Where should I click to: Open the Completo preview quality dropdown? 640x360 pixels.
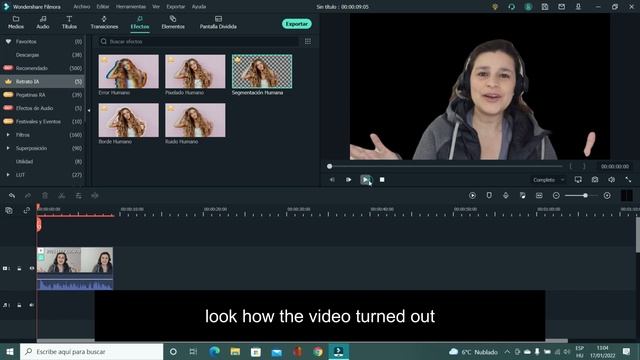548,180
